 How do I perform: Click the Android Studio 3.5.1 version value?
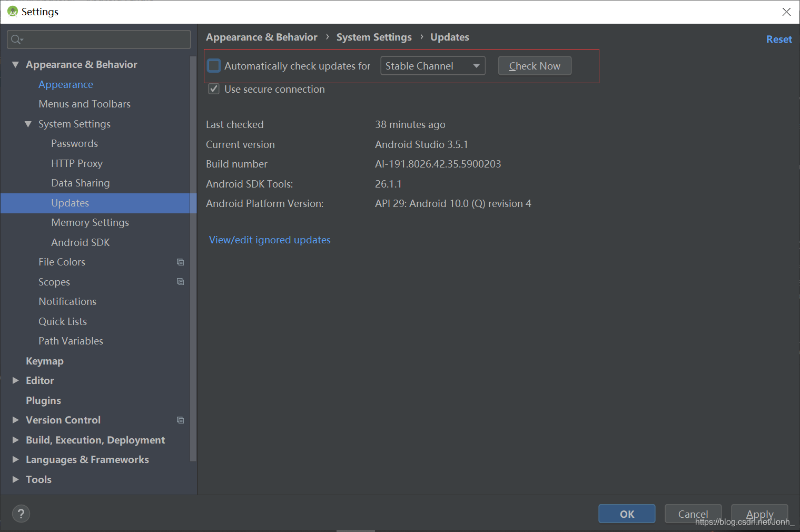click(421, 144)
